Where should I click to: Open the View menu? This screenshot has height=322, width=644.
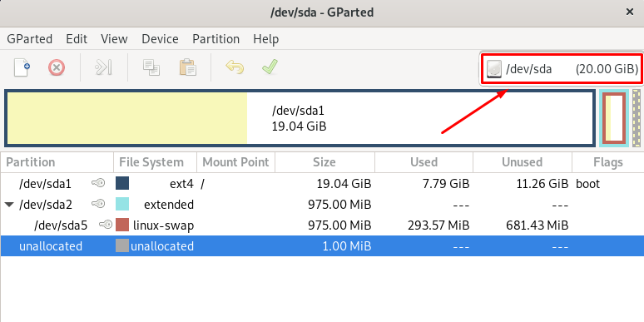(114, 39)
